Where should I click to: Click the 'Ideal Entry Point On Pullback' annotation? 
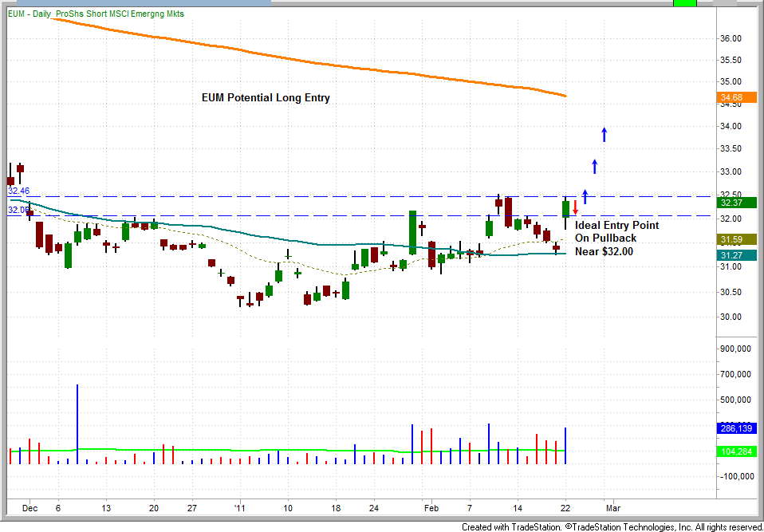pyautogui.click(x=616, y=238)
